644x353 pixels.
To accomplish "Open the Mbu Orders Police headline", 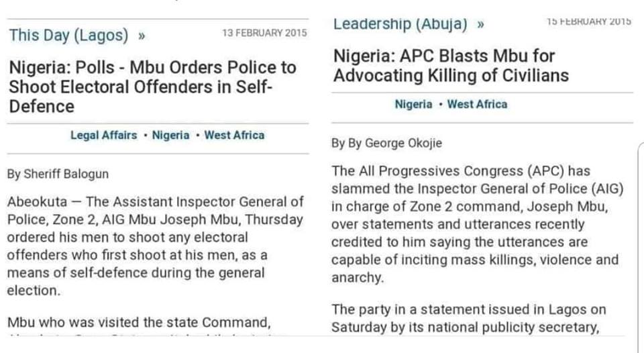I will click(x=152, y=87).
